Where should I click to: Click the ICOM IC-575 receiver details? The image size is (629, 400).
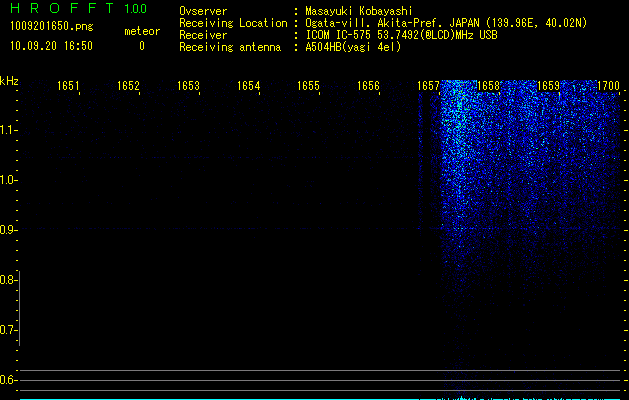click(401, 35)
